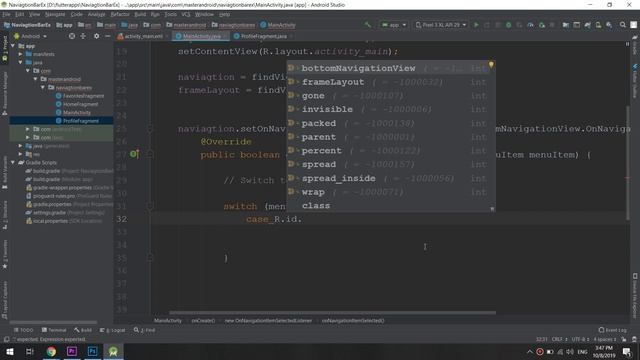This screenshot has height=360, width=640.
Task: Open the Terminal tool window
Action: coord(53,330)
